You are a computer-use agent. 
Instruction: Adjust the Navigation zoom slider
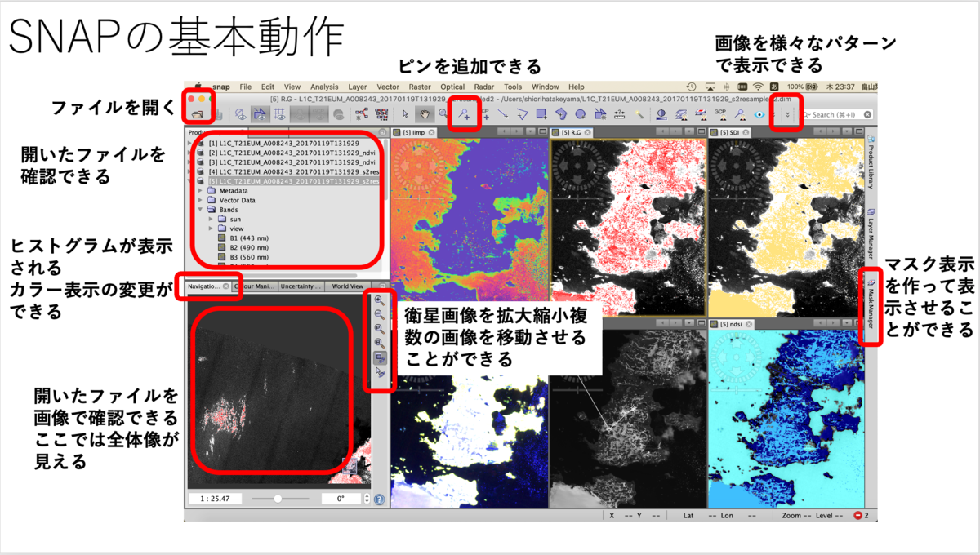(278, 498)
